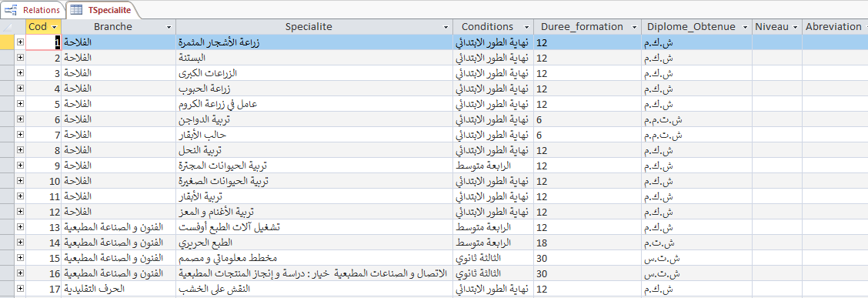
Task: Click the Conditions cell 'الثالثة ثانوي' in row 16
Action: (493, 273)
